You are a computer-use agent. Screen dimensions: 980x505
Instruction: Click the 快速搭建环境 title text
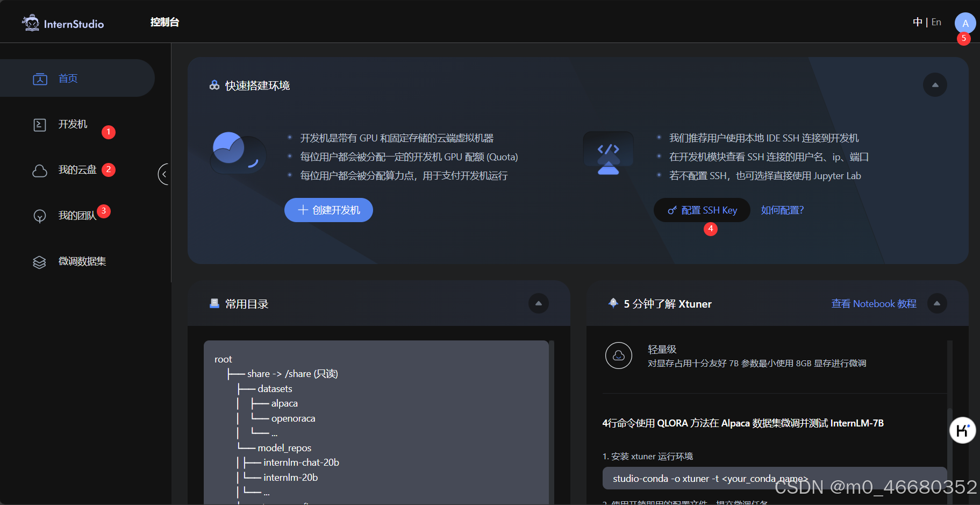257,86
